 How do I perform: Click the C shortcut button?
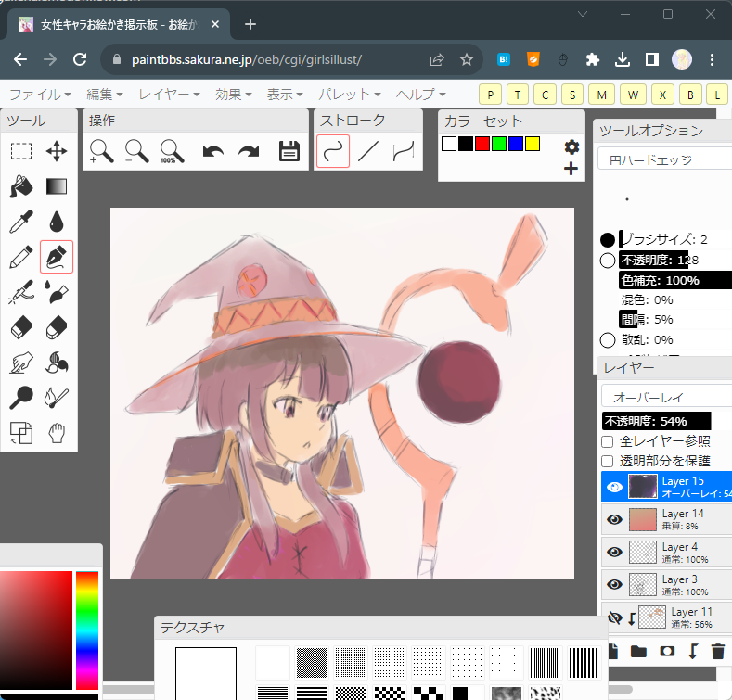pos(546,95)
